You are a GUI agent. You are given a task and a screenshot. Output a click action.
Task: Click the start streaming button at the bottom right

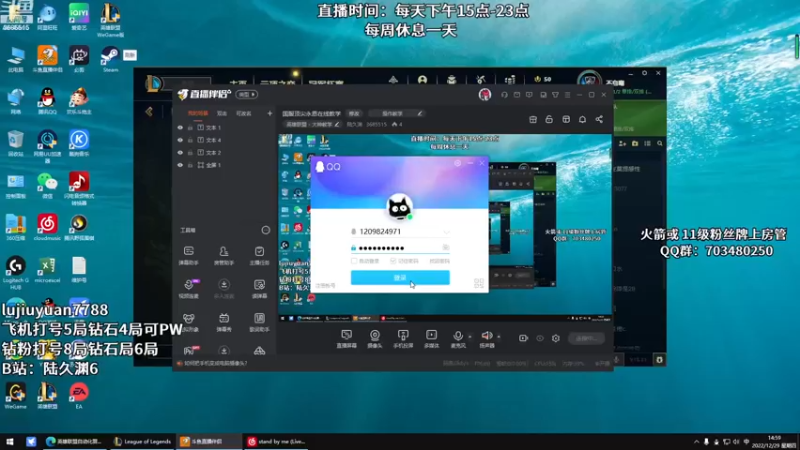pos(586,338)
